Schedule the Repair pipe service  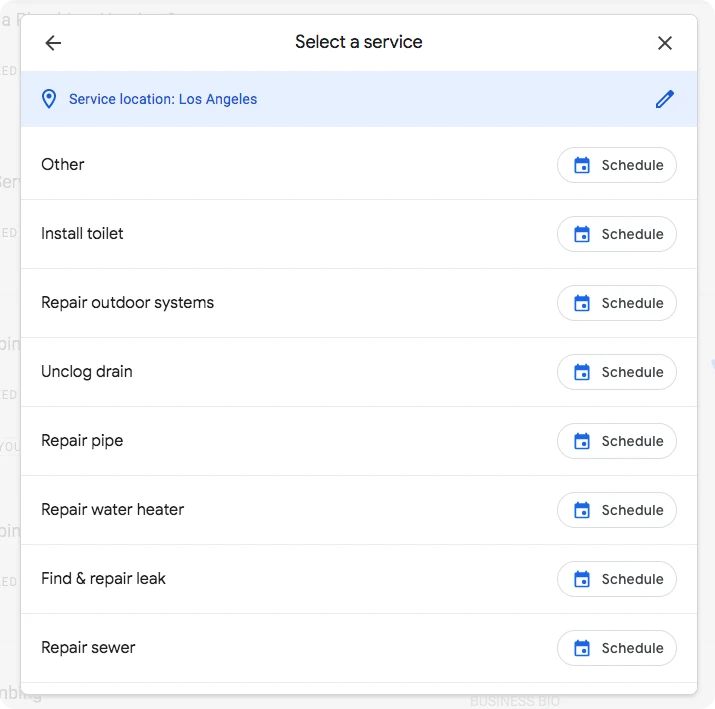click(617, 441)
